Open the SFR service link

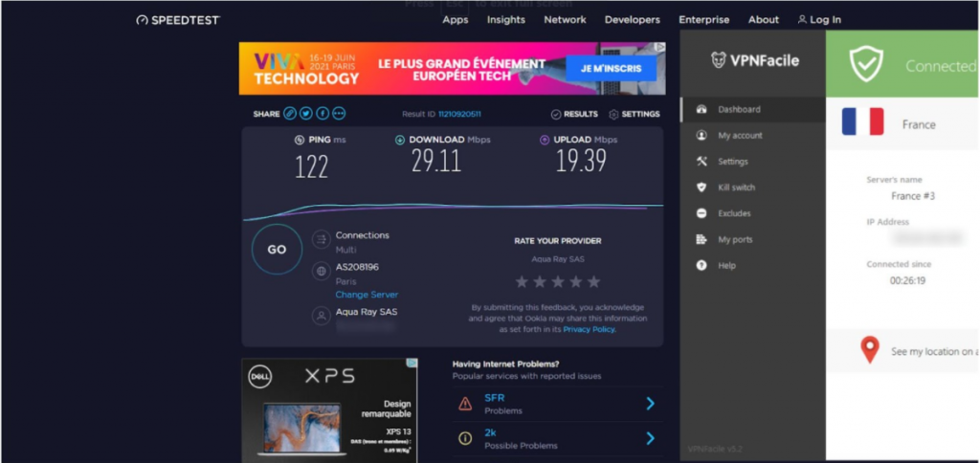(x=495, y=398)
